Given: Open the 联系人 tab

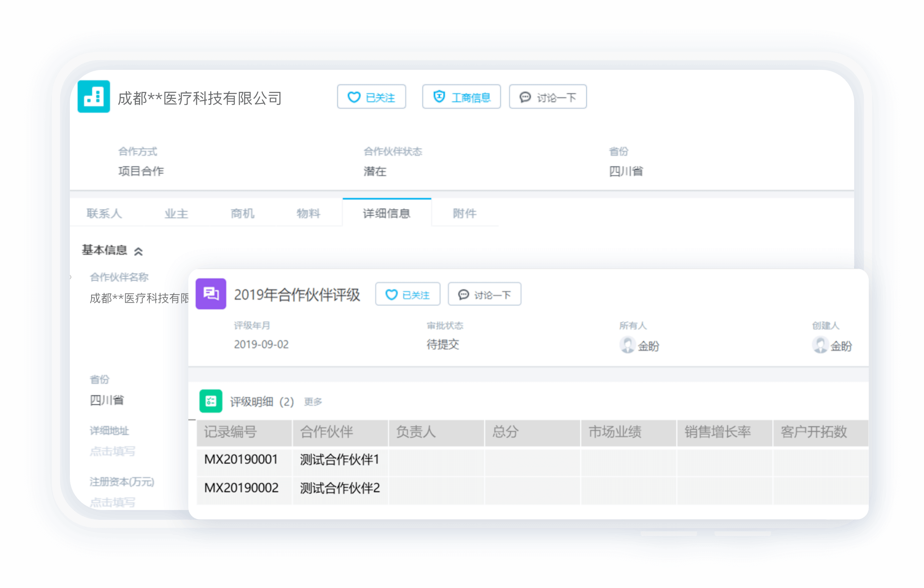Looking at the screenshot, I should click(x=104, y=213).
